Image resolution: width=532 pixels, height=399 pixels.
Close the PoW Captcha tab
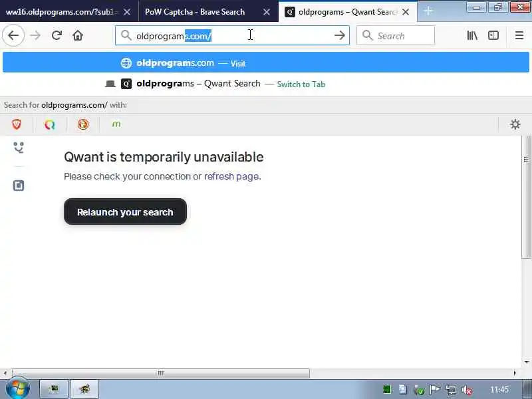267,12
